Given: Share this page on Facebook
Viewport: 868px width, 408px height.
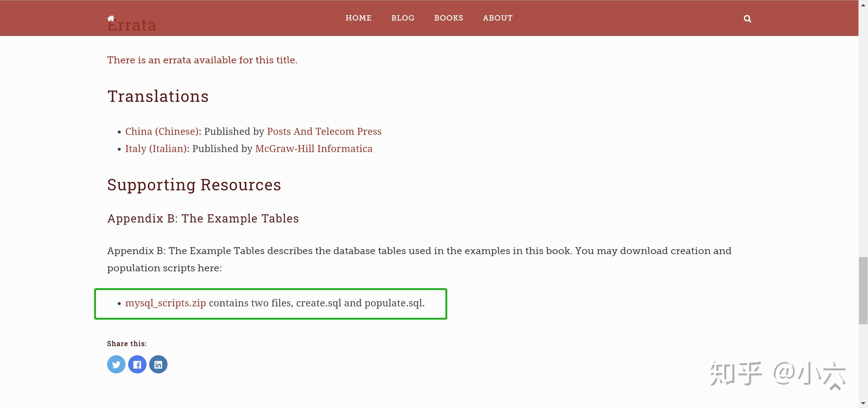Looking at the screenshot, I should 137,364.
